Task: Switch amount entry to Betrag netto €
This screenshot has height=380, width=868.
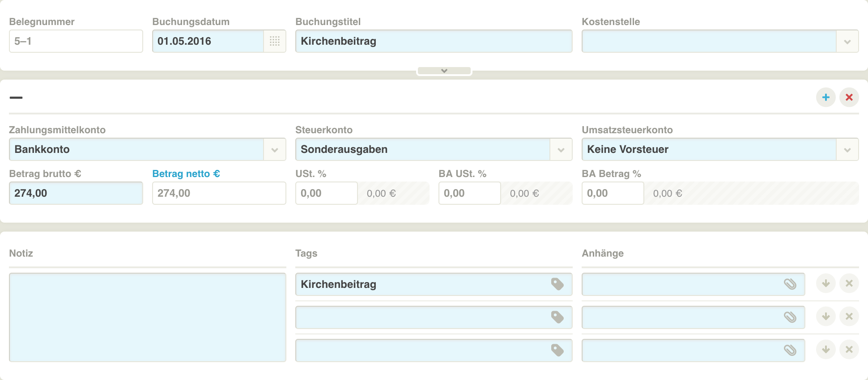Action: [186, 174]
